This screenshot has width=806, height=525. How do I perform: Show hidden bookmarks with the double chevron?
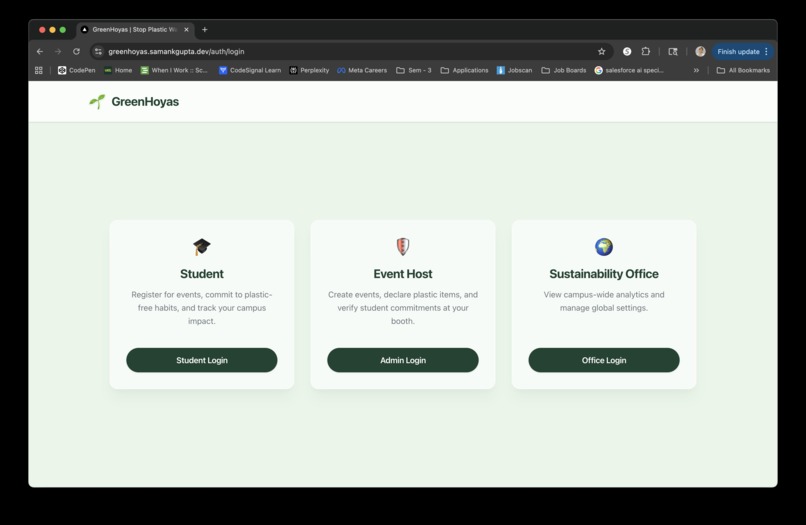pos(696,70)
